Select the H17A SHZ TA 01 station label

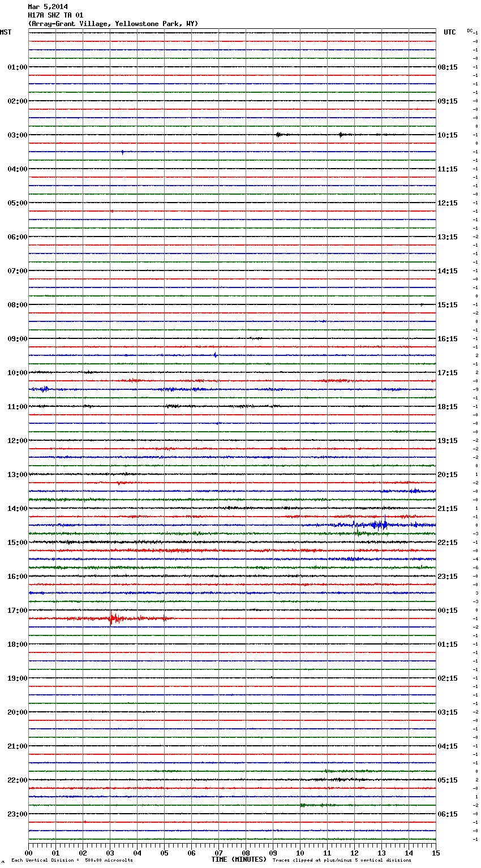tap(55, 15)
